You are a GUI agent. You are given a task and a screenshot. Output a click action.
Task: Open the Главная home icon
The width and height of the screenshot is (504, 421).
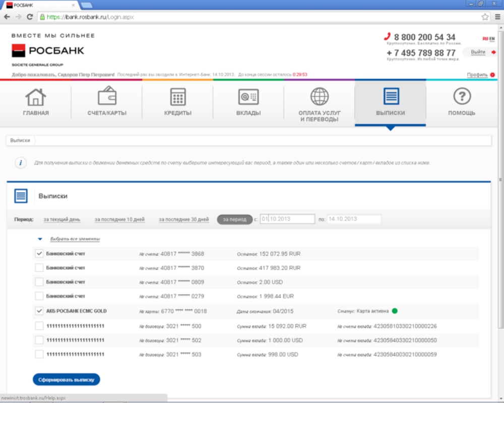[x=36, y=97]
